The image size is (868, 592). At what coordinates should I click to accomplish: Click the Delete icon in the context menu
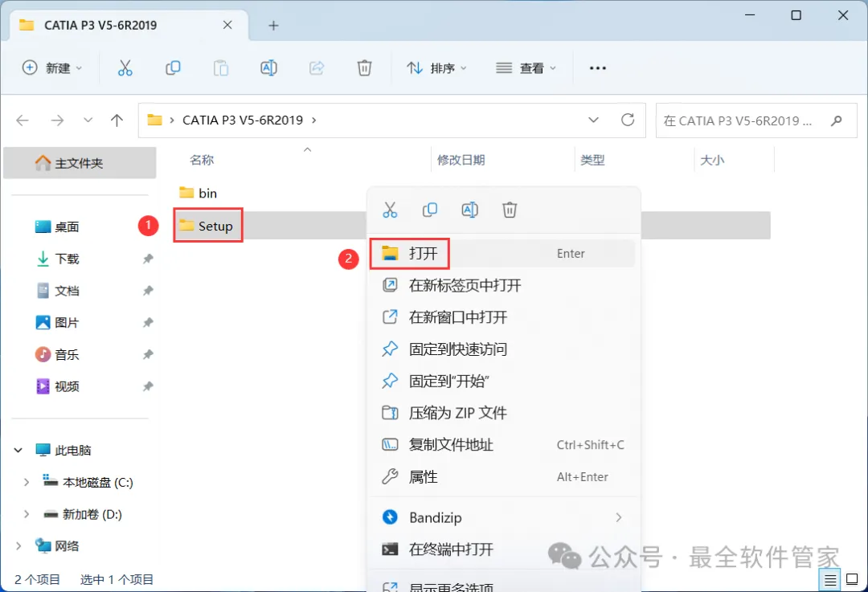point(510,210)
